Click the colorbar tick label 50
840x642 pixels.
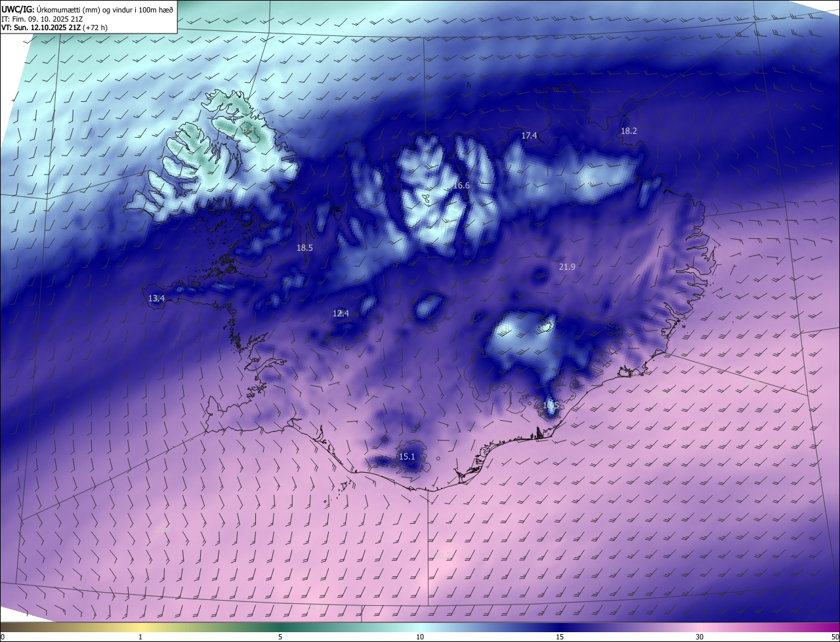[835, 637]
